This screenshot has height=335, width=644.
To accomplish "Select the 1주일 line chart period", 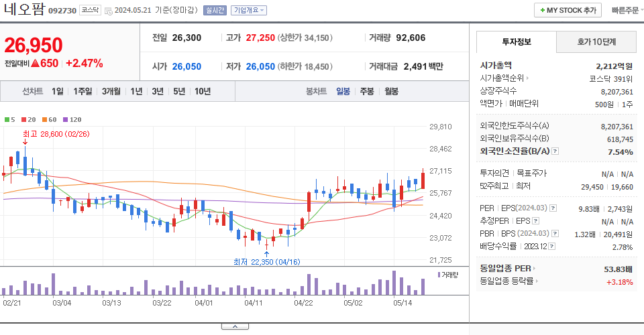I will (83, 91).
